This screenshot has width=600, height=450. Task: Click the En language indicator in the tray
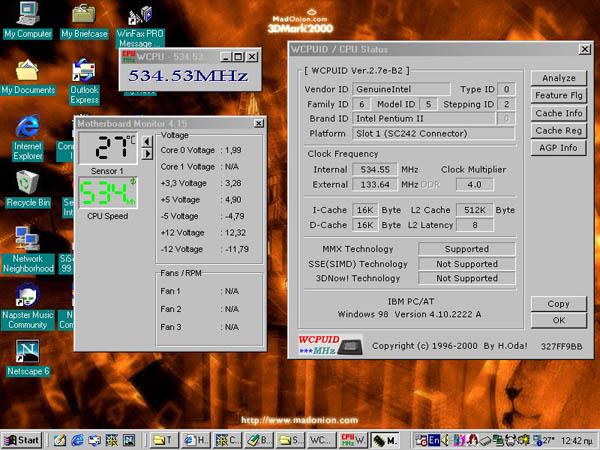pos(434,440)
